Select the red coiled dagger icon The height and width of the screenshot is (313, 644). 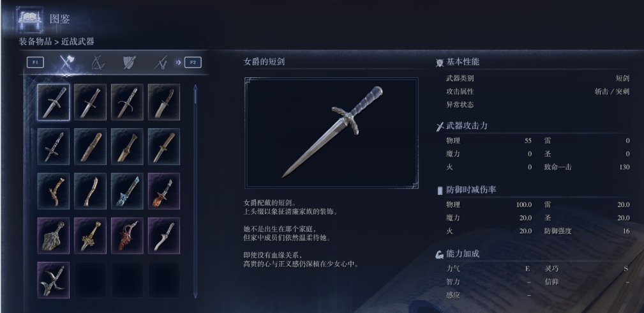pyautogui.click(x=127, y=236)
